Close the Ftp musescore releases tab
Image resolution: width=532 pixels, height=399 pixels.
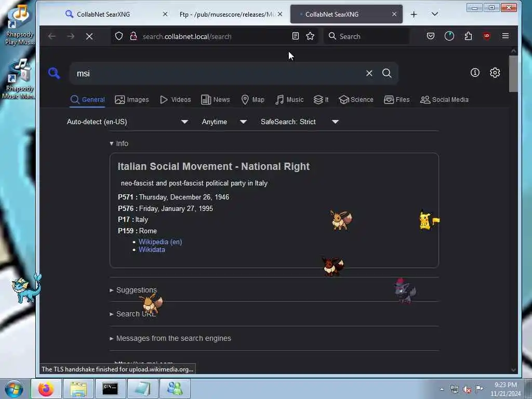[x=280, y=14]
